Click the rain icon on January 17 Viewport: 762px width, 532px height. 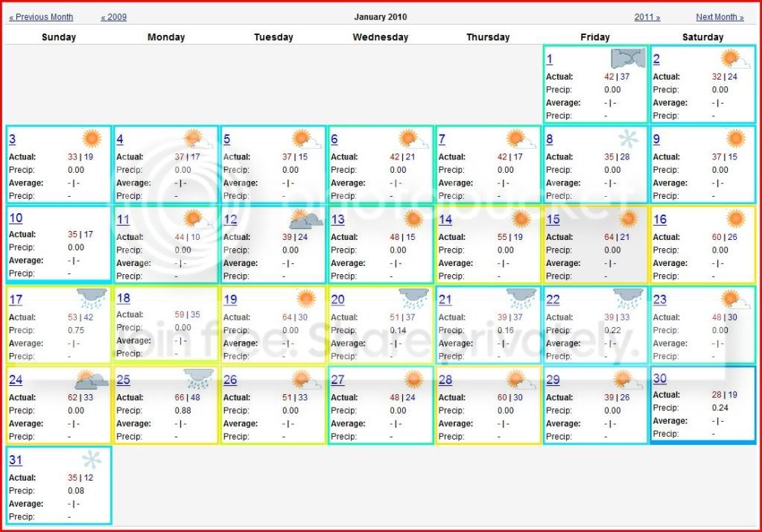[x=92, y=298]
